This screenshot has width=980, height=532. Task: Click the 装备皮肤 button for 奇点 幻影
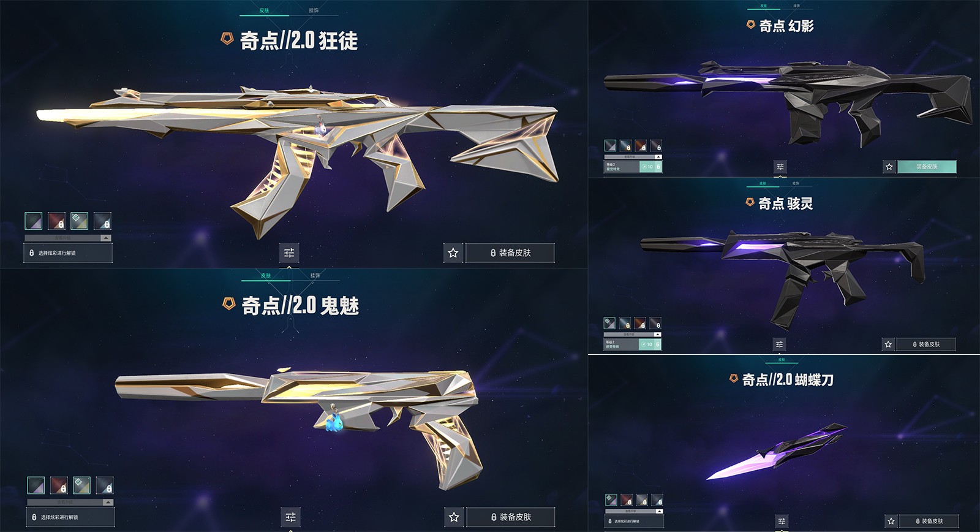[927, 167]
